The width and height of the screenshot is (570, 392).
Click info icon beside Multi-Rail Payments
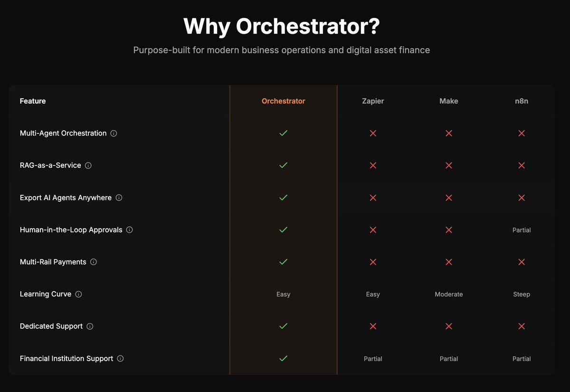tap(94, 262)
